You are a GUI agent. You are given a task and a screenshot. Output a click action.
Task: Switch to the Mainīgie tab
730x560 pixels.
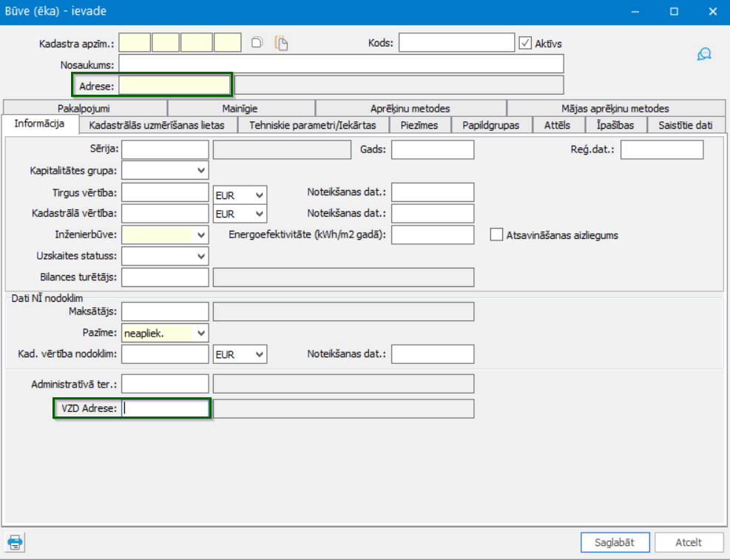point(240,109)
